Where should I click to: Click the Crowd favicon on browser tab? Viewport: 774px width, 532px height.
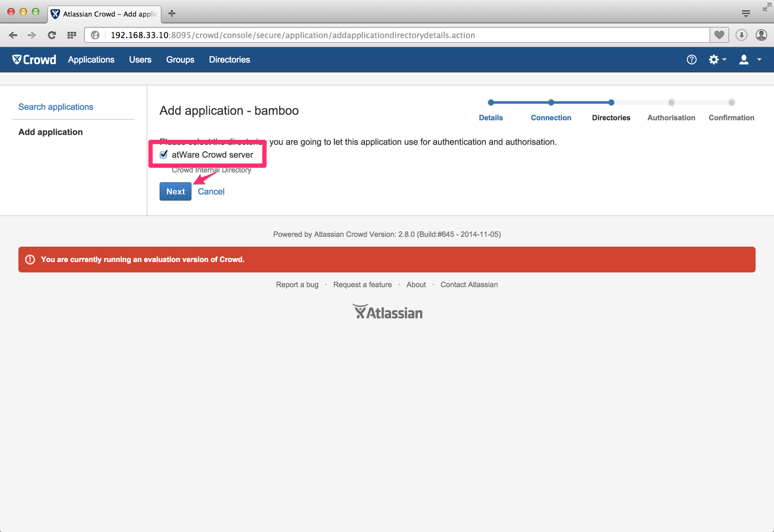click(x=55, y=14)
